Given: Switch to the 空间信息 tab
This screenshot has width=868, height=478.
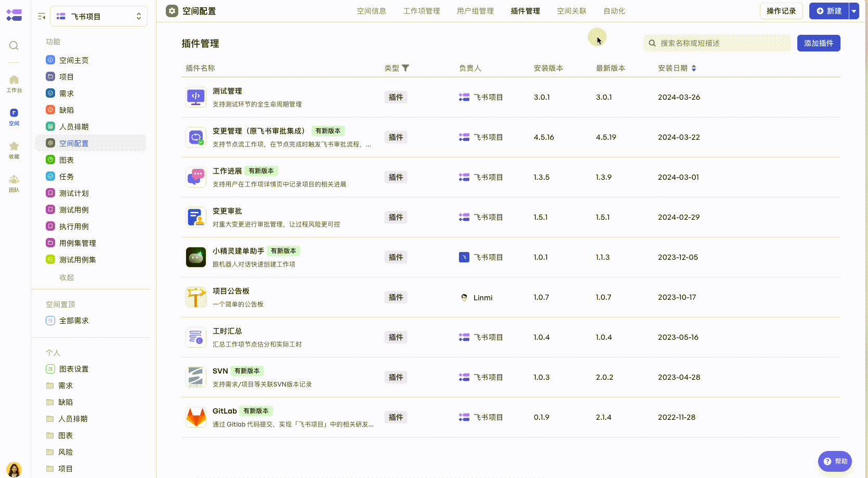Looking at the screenshot, I should click(x=372, y=11).
